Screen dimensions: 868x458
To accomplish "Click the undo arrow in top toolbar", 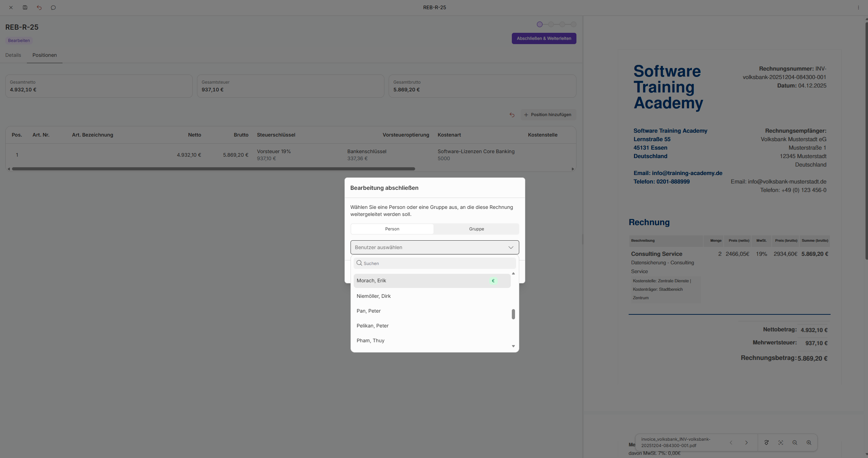I will tap(39, 7).
